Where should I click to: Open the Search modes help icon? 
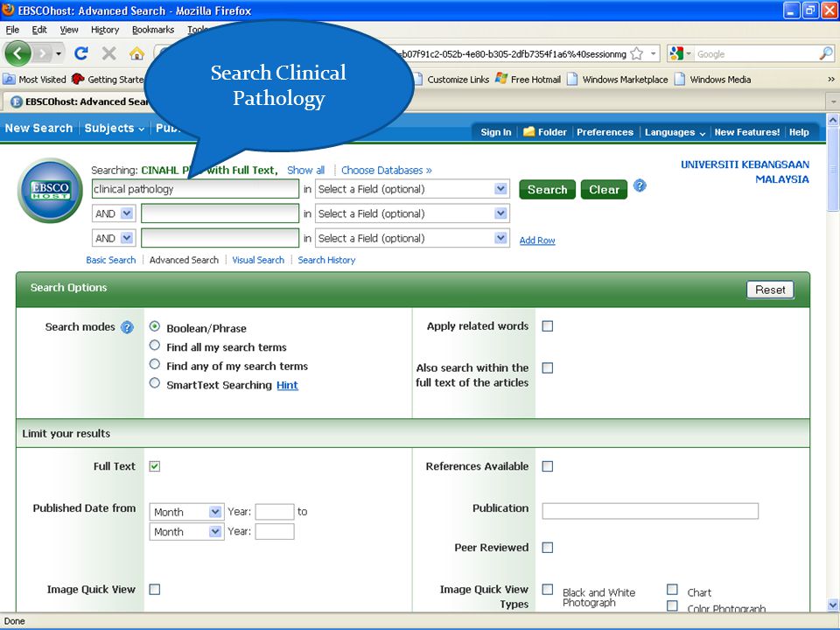coord(127,327)
